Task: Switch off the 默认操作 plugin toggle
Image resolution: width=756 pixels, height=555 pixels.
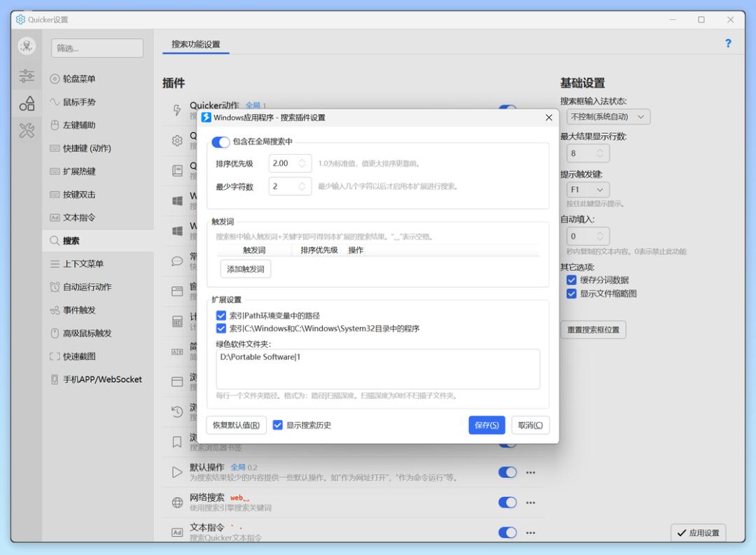Action: [x=507, y=472]
